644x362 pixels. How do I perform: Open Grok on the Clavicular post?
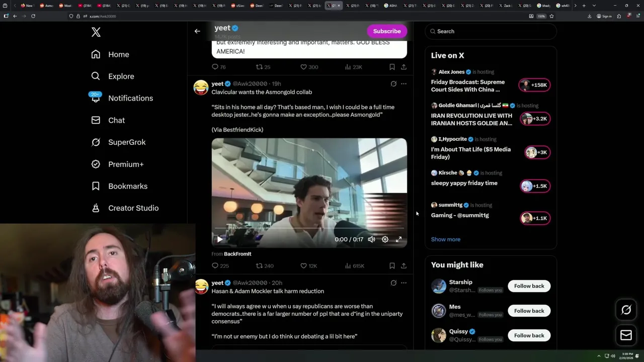tap(393, 84)
